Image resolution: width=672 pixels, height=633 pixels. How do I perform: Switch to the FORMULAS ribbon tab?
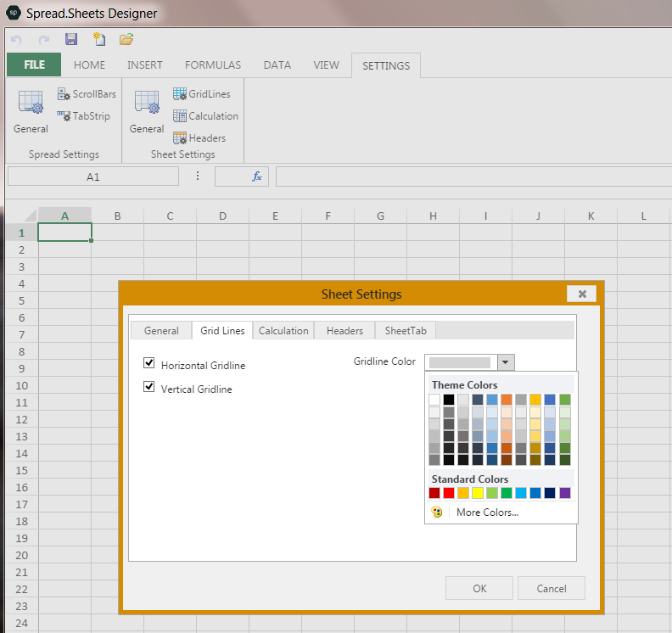click(213, 65)
